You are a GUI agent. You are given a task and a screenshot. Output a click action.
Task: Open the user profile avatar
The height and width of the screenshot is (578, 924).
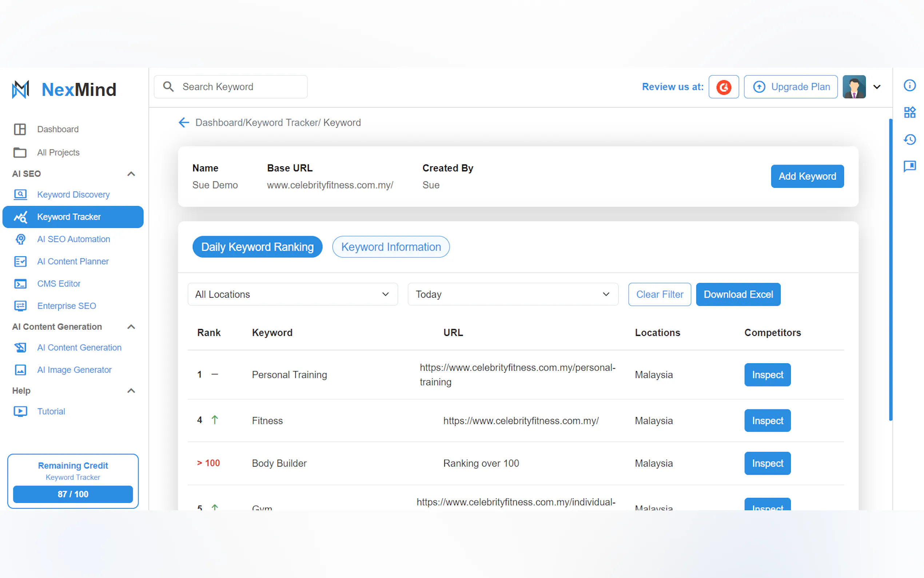pyautogui.click(x=854, y=87)
